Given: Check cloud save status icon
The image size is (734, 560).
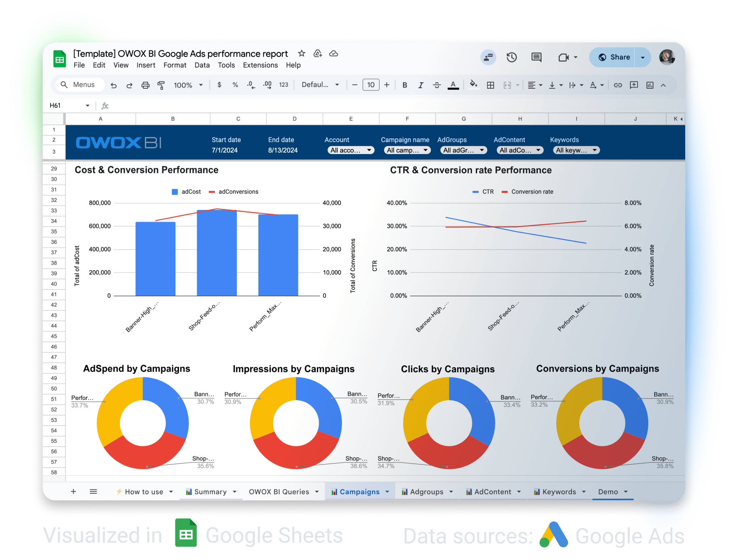Looking at the screenshot, I should pos(334,54).
